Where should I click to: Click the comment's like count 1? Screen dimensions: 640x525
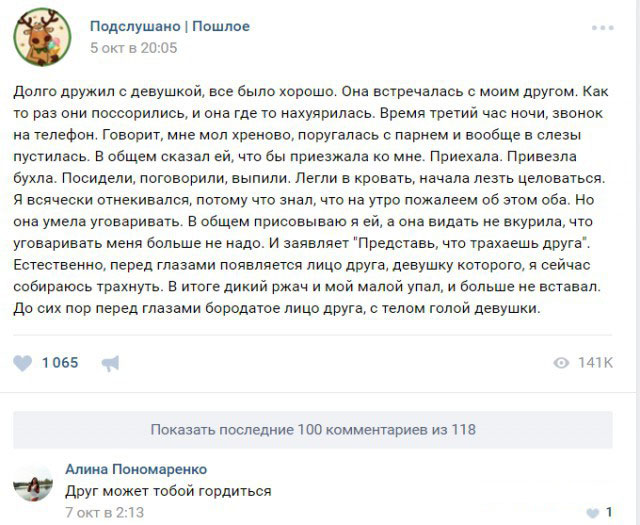609,513
